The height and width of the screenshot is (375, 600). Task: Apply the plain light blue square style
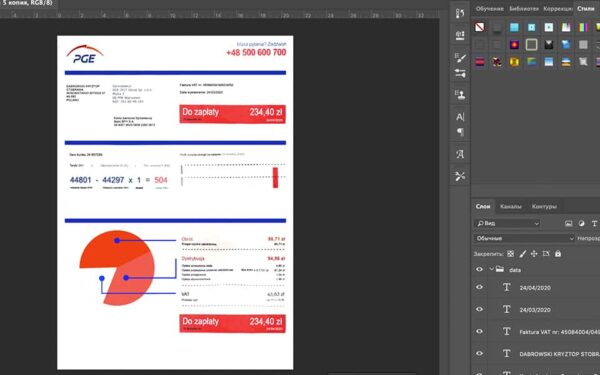514,27
